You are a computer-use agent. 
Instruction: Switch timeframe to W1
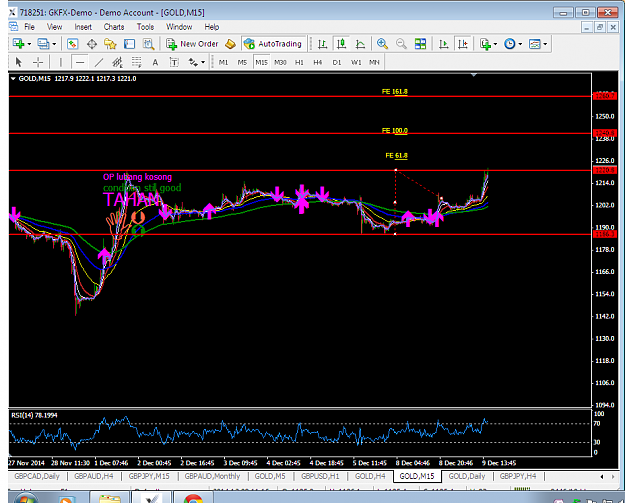pos(356,62)
